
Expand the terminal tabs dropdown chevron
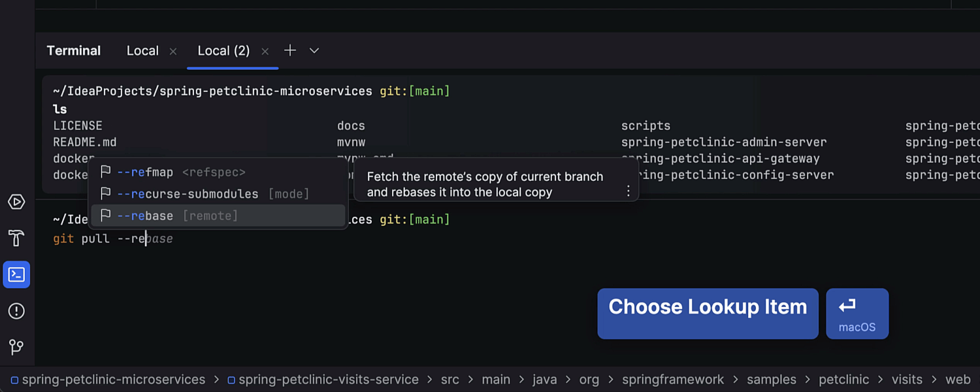click(x=314, y=50)
